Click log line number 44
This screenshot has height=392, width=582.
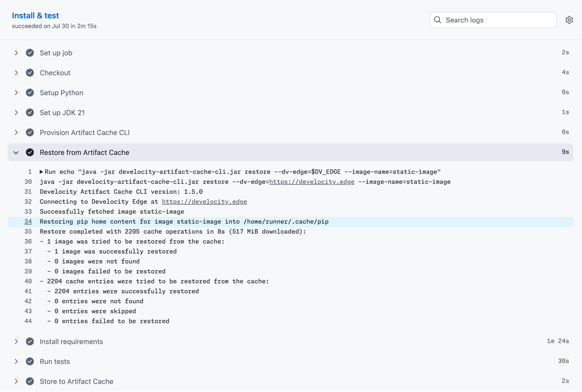(x=28, y=321)
